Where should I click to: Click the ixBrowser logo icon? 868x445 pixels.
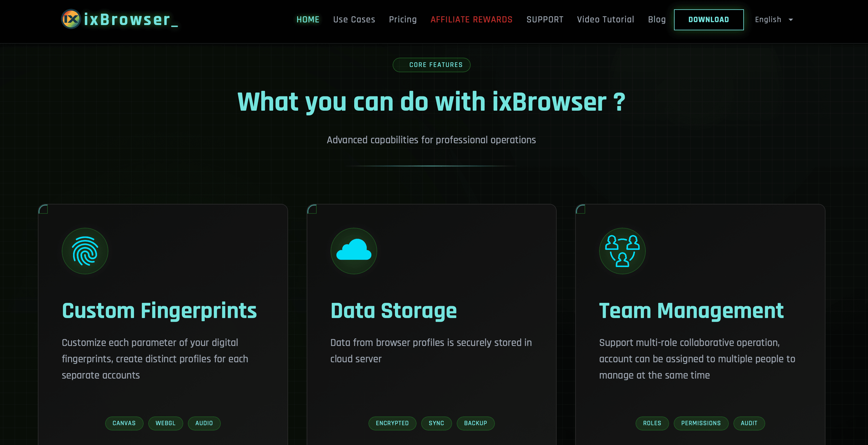click(x=71, y=19)
